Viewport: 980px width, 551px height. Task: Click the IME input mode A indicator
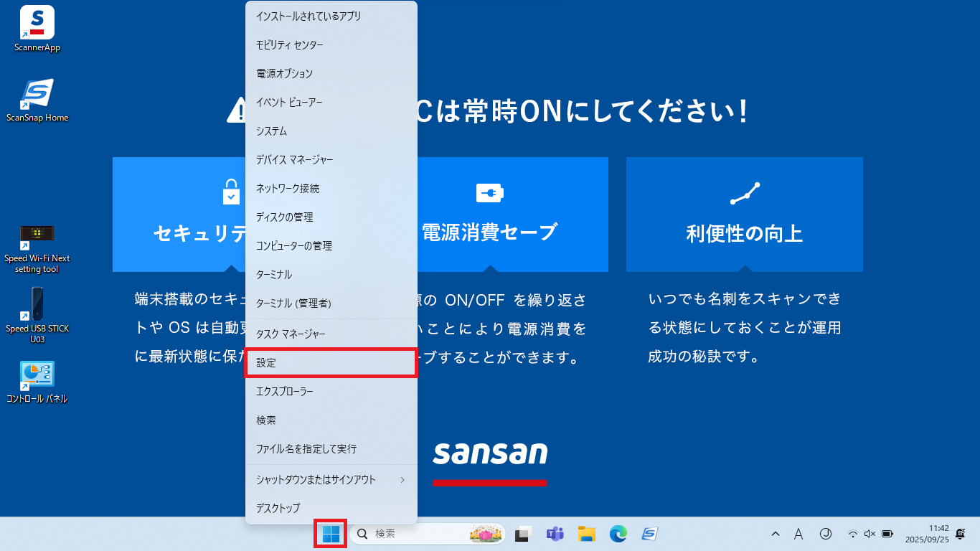pos(798,534)
